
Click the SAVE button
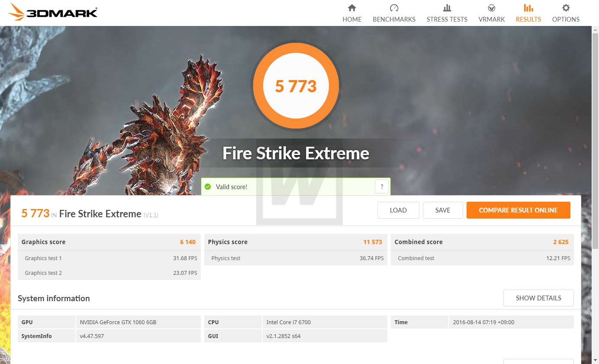(x=443, y=210)
